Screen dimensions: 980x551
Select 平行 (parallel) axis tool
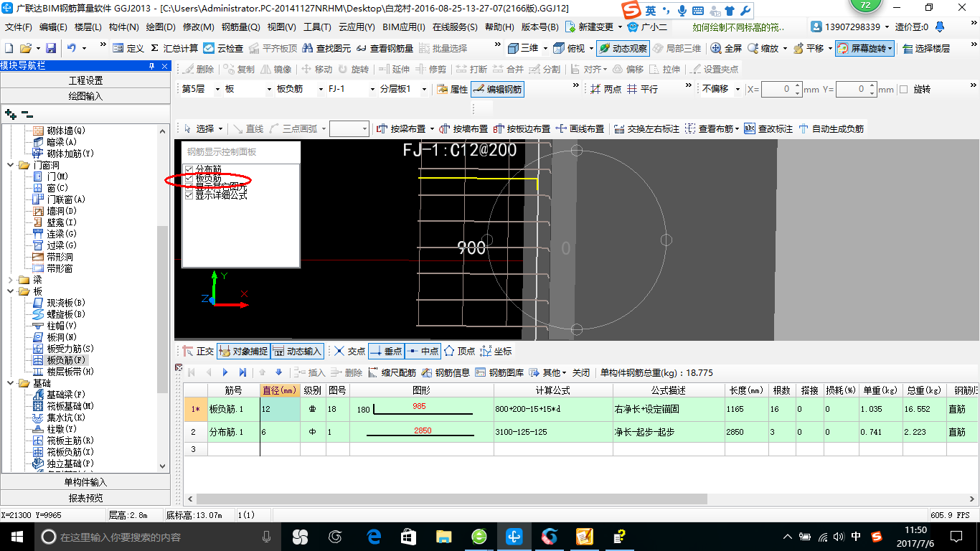(x=642, y=89)
